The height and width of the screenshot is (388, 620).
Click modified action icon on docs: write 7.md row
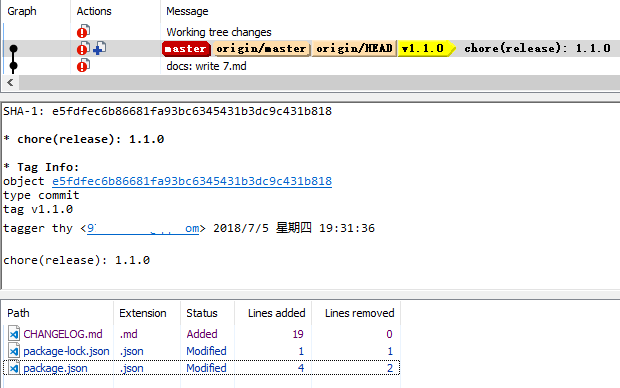tap(83, 65)
